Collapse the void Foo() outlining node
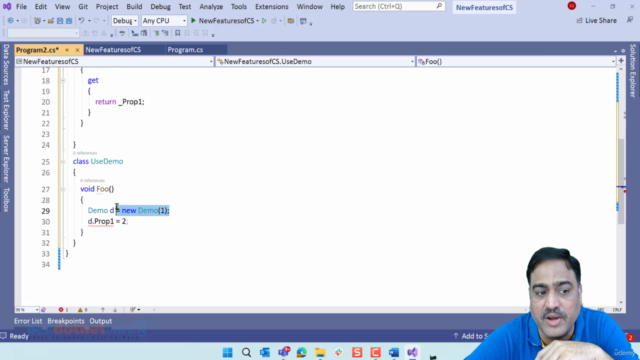Viewport: 640px width, 360px height. pyautogui.click(x=63, y=189)
